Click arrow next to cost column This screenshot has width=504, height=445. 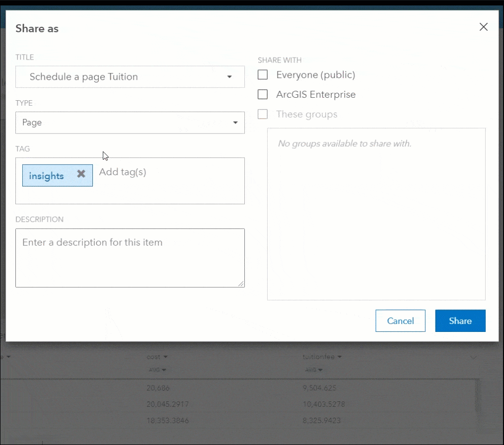[x=165, y=357]
